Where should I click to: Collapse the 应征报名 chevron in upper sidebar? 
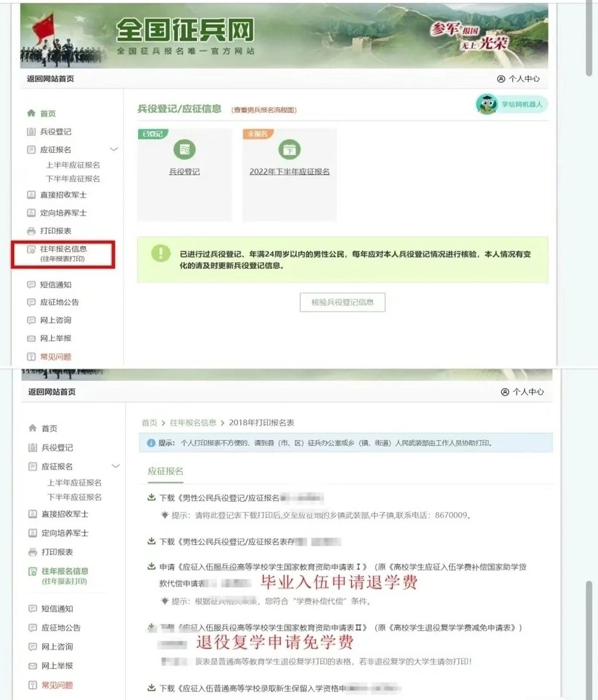point(114,149)
